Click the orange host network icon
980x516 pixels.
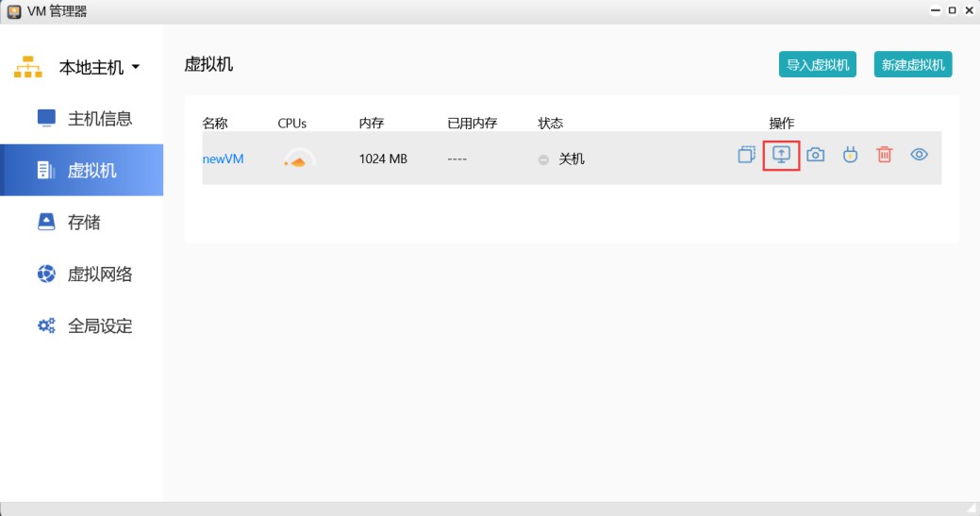pos(28,68)
